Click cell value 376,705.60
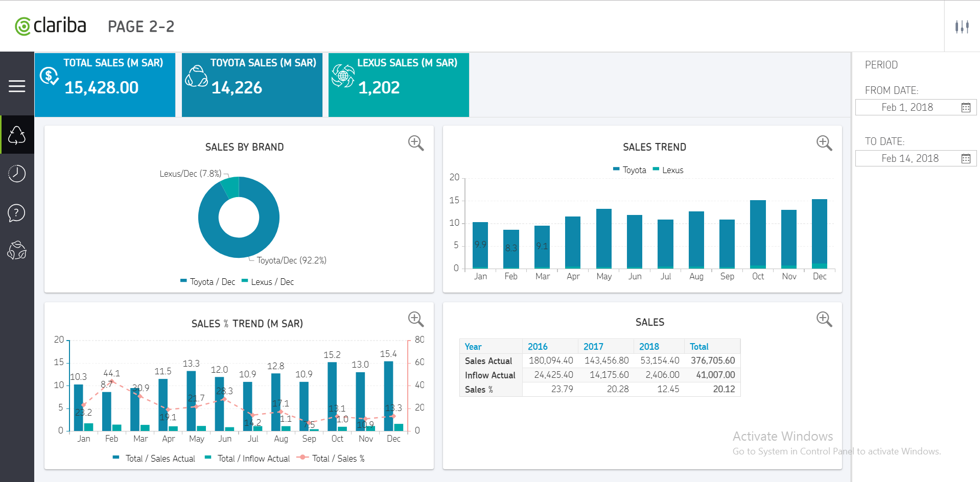Image resolution: width=980 pixels, height=482 pixels. (x=713, y=360)
